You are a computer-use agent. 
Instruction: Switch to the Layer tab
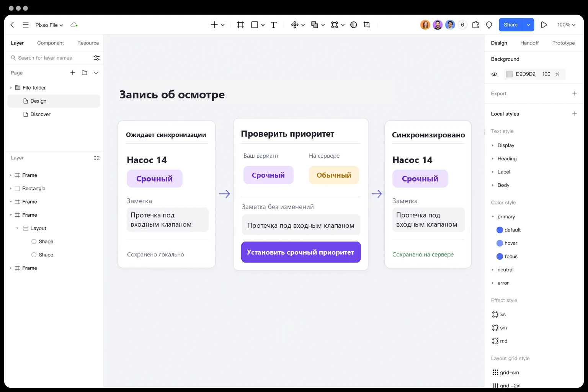(17, 43)
